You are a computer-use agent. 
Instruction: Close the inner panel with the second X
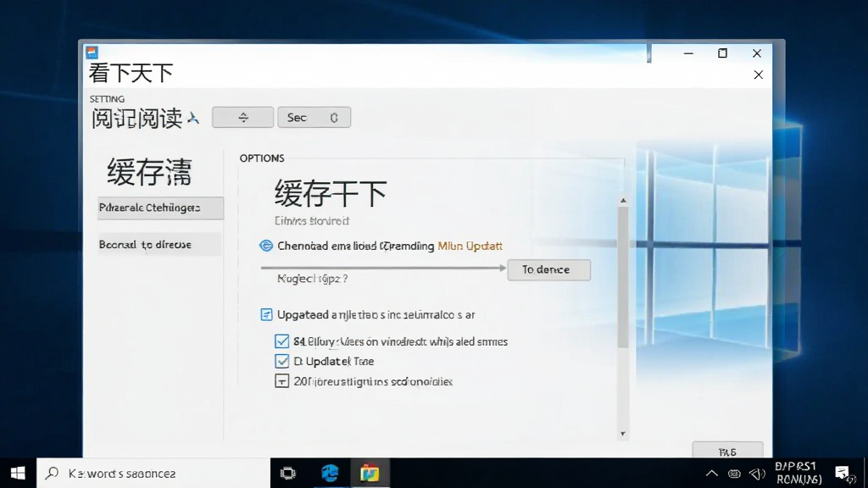[759, 75]
